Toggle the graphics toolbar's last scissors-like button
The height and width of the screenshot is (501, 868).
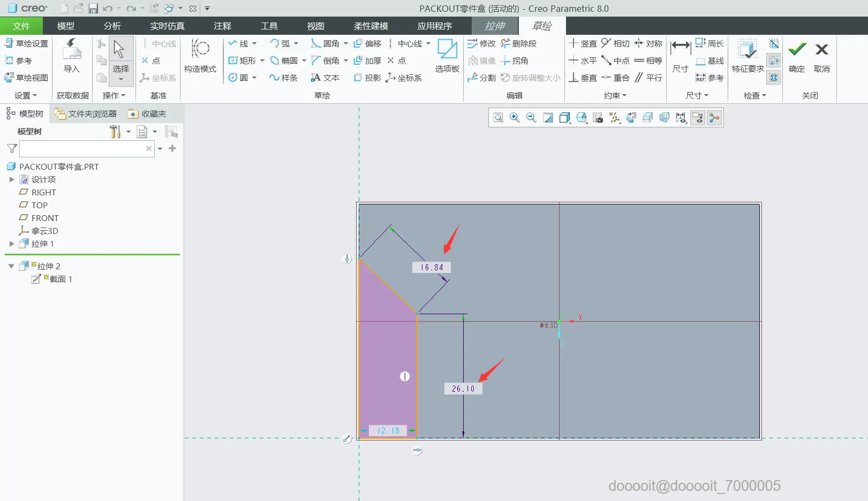tap(714, 118)
